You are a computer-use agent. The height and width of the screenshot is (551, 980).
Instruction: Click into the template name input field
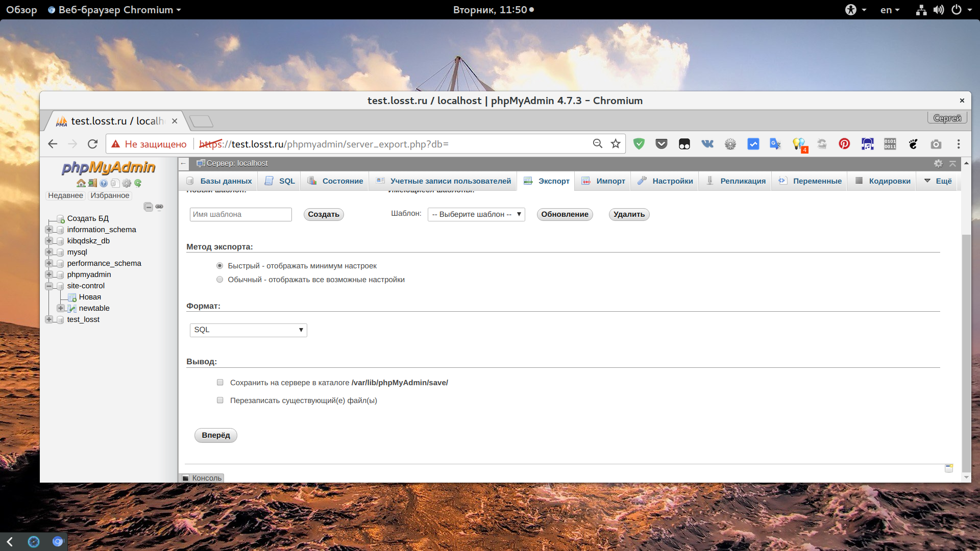pyautogui.click(x=240, y=214)
